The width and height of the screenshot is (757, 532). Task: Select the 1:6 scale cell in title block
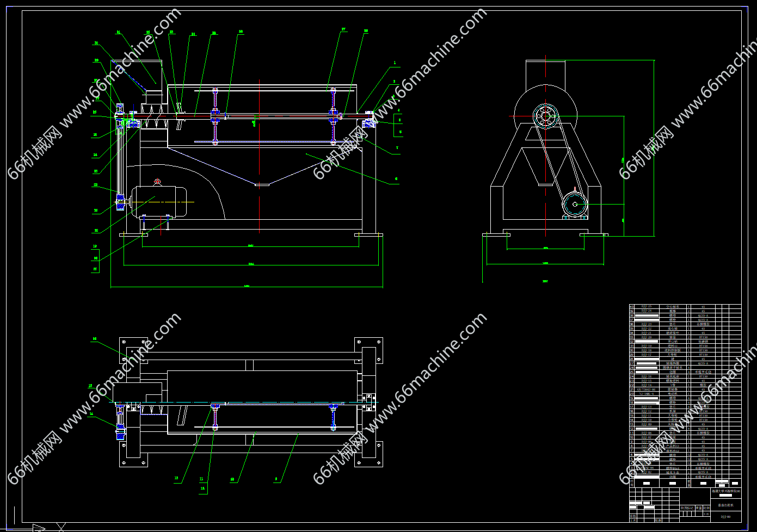pos(706,514)
